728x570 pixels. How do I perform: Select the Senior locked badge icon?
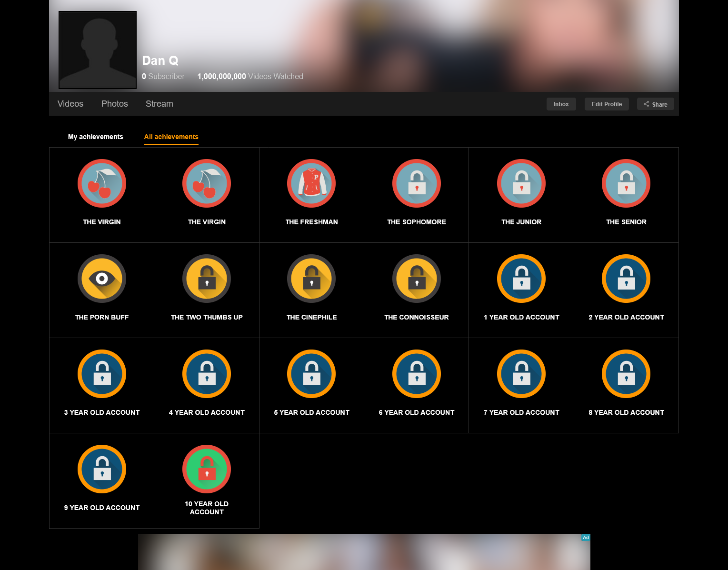[626, 183]
